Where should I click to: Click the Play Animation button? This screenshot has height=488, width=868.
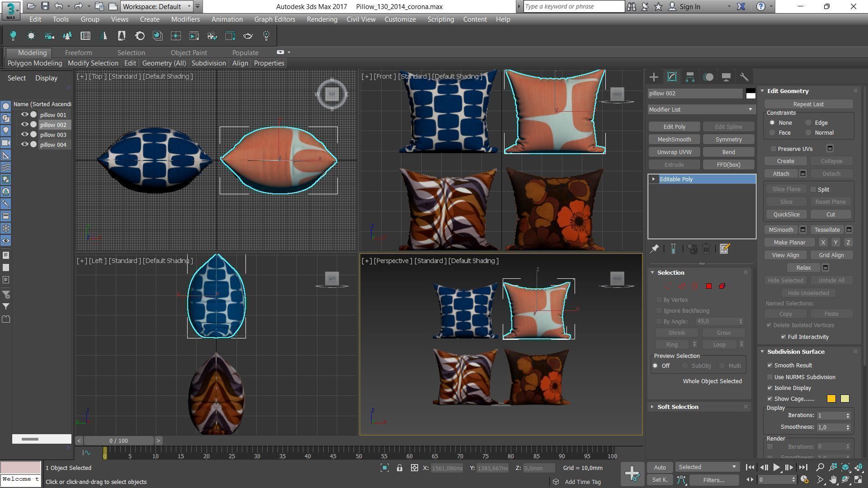click(x=776, y=468)
